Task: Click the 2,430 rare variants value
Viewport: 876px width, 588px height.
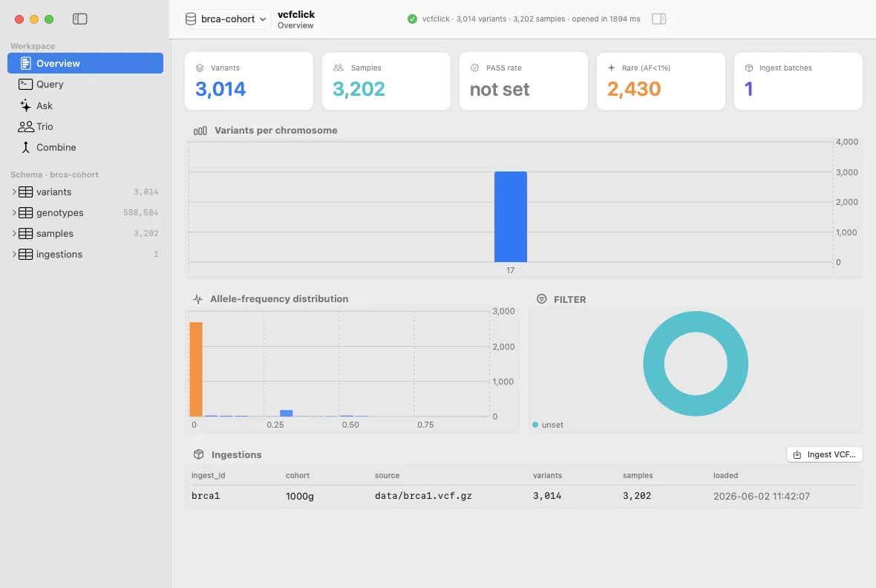Action: 634,89
